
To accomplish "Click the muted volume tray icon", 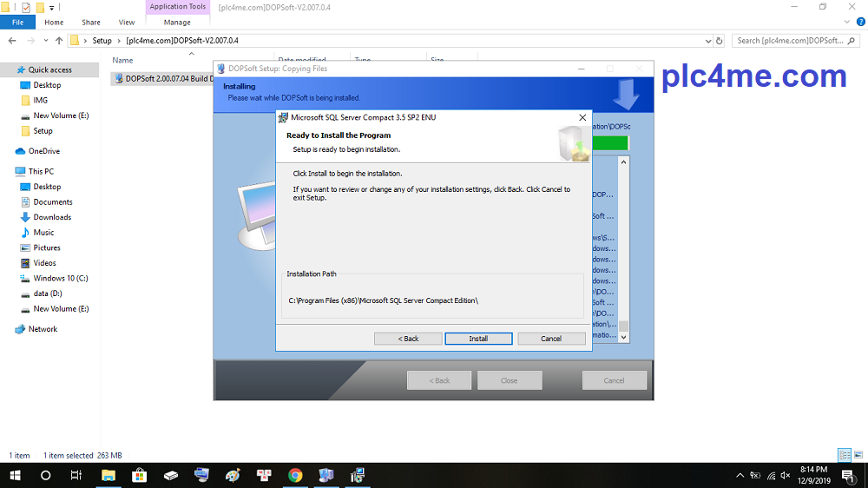I will (x=786, y=475).
